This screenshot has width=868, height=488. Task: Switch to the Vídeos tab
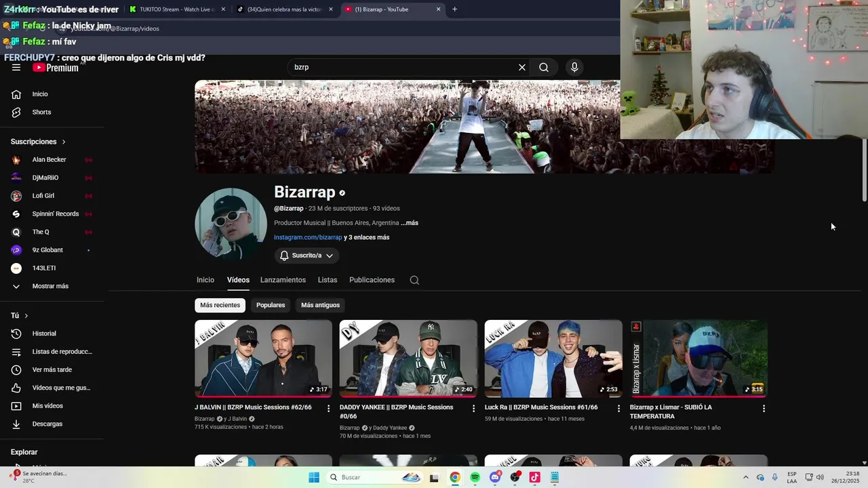pos(238,280)
